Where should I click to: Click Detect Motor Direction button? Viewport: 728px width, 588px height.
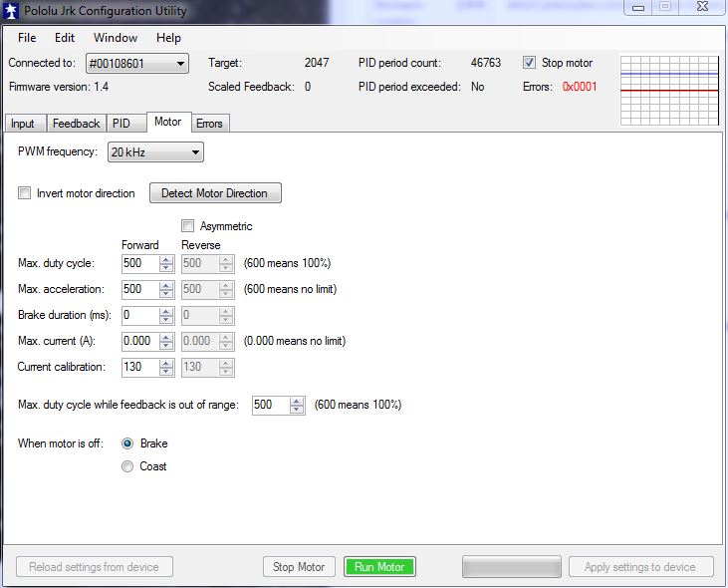point(215,193)
